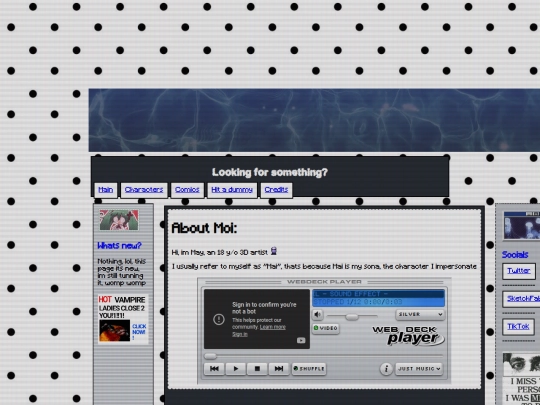Mute the player with the speaker icon
This screenshot has width=540, height=405.
tap(318, 314)
